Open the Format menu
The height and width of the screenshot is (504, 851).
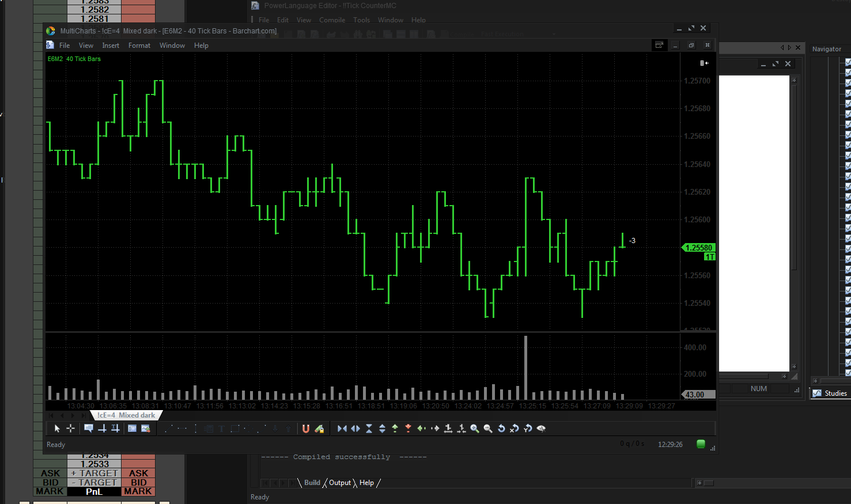point(139,46)
